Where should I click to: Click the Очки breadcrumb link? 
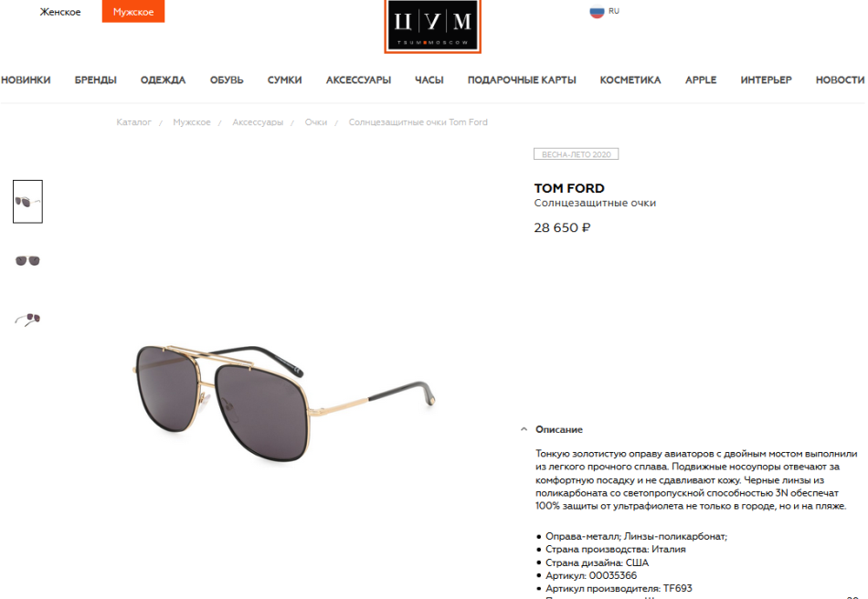click(x=315, y=121)
